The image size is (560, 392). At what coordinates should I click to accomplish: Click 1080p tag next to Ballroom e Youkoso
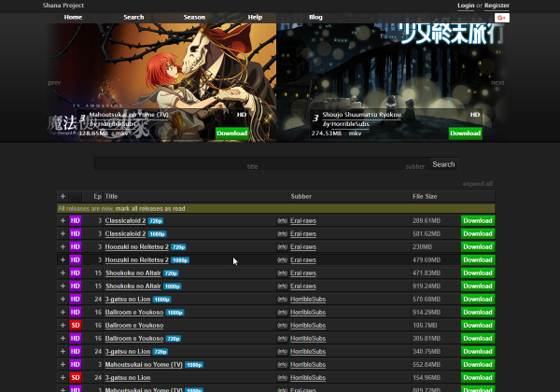[x=175, y=313]
